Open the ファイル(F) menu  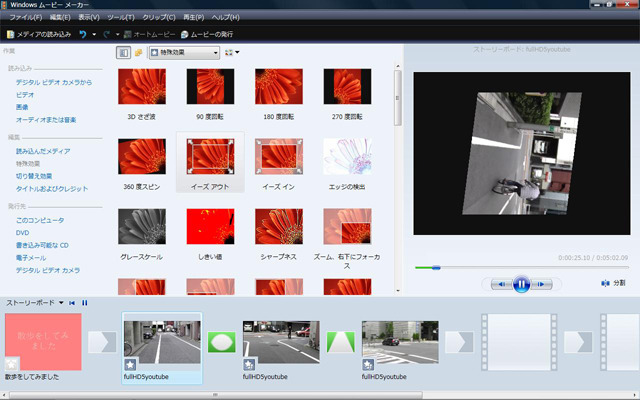[25, 18]
